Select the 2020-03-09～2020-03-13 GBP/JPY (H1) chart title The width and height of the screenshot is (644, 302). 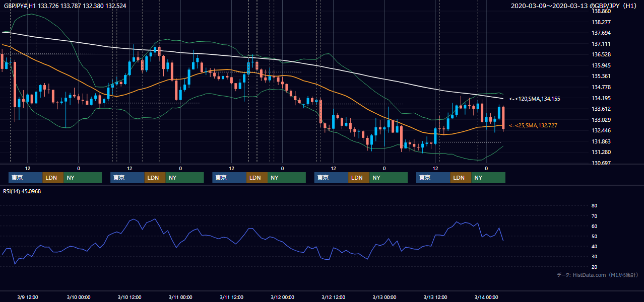tap(574, 6)
